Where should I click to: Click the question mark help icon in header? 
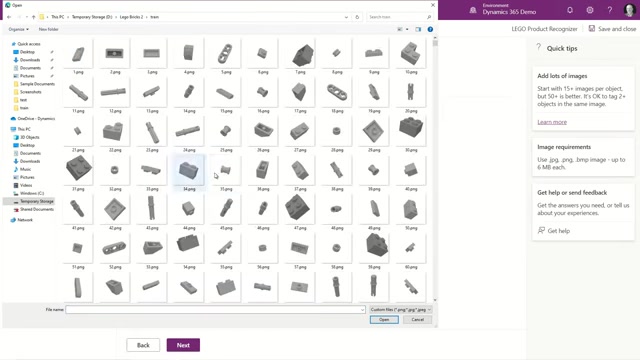(609, 10)
